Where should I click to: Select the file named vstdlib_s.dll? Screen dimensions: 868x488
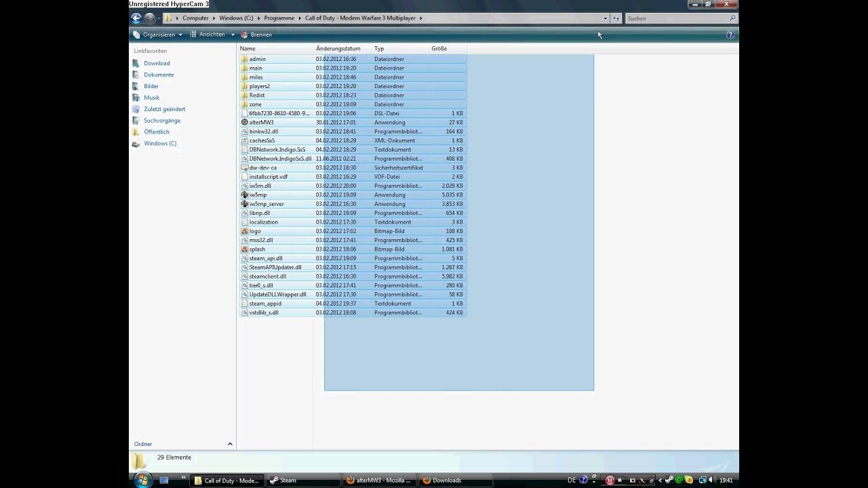coord(263,313)
